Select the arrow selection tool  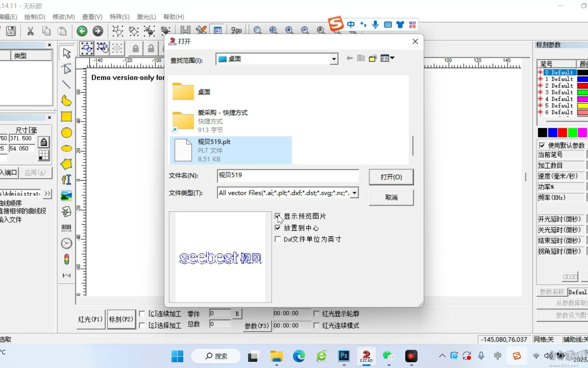(66, 53)
